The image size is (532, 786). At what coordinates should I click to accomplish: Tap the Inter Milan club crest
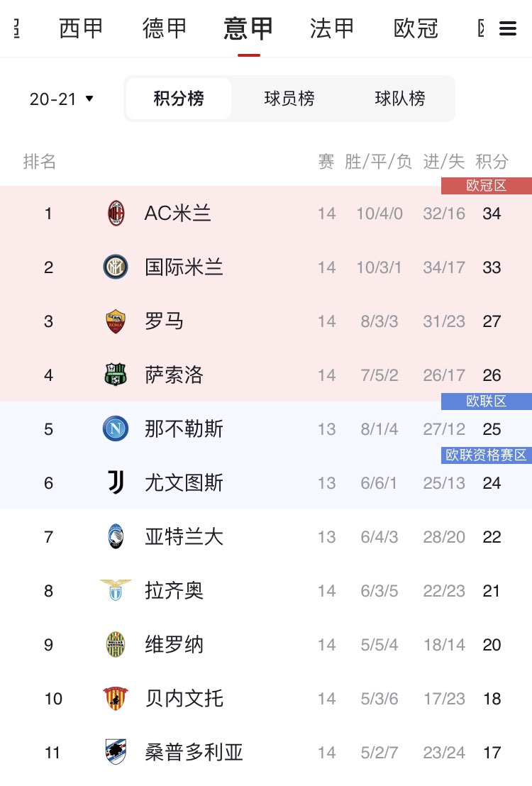116,267
